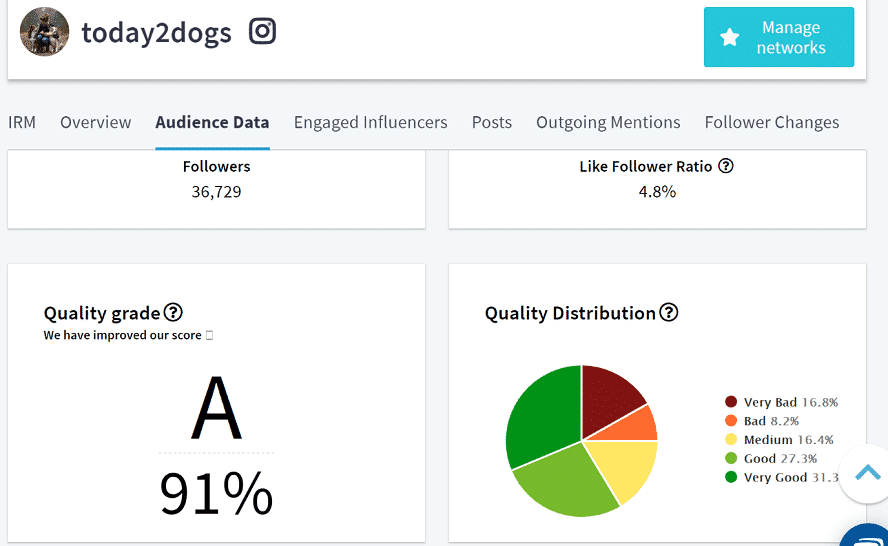Image resolution: width=888 pixels, height=546 pixels.
Task: Select the Audience Data tab
Action: click(212, 122)
